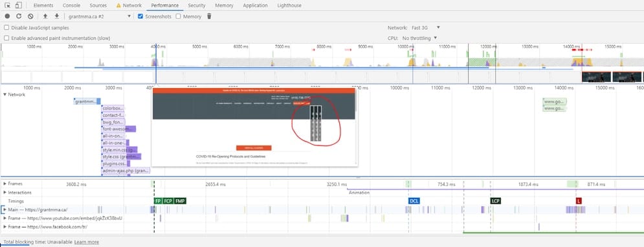Screen dimensions: 644x247
Task: Select the LCP timing marker
Action: coord(496,201)
